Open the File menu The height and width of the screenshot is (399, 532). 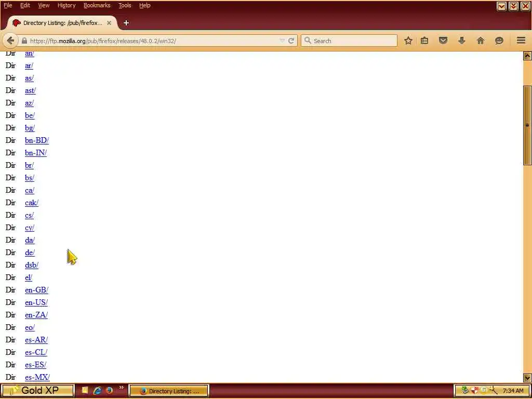click(8, 5)
